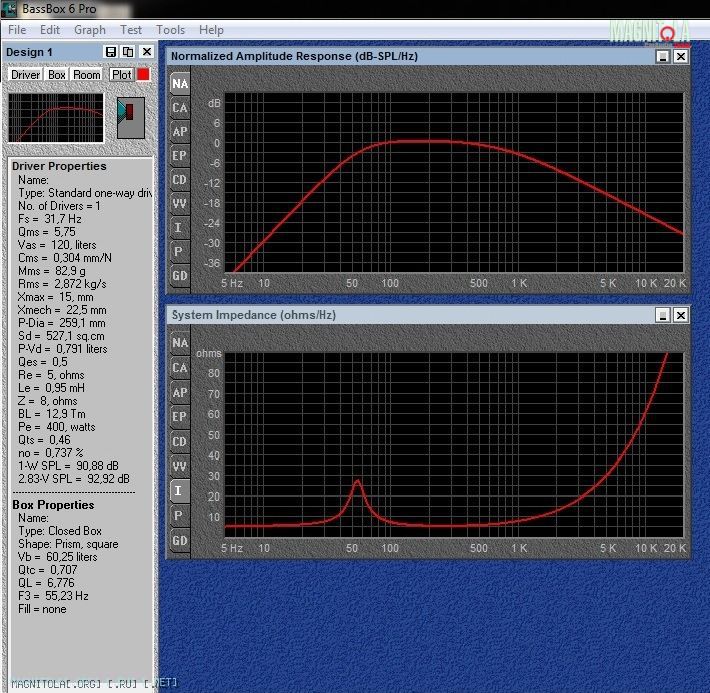The image size is (710, 693).
Task: Select CD tab in System Impedance graph
Action: 180,442
